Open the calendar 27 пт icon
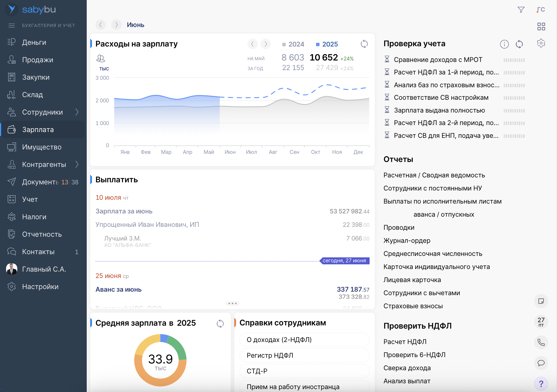The height and width of the screenshot is (392, 557). [x=541, y=322]
